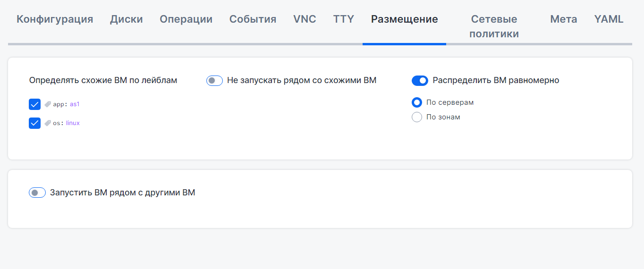The height and width of the screenshot is (269, 644).
Task: Switch to the Мета tab
Action: (563, 19)
